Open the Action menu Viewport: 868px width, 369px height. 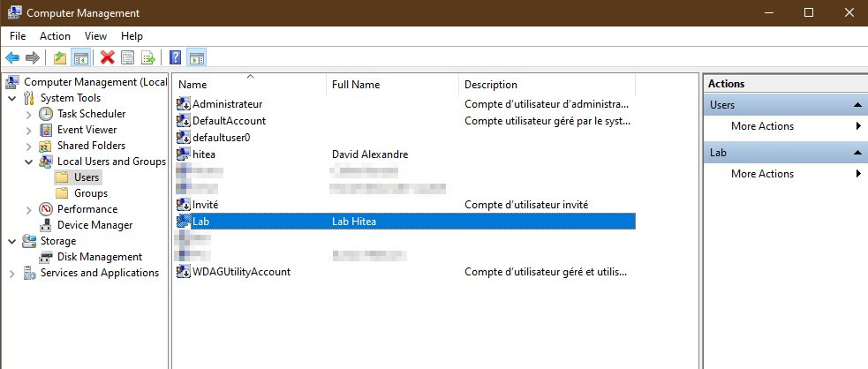coord(55,36)
